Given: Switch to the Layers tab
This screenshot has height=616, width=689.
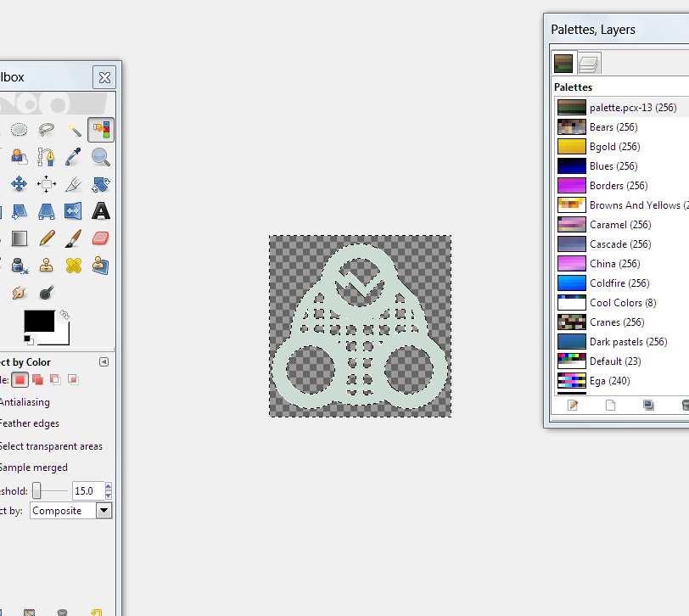Looking at the screenshot, I should tap(589, 63).
